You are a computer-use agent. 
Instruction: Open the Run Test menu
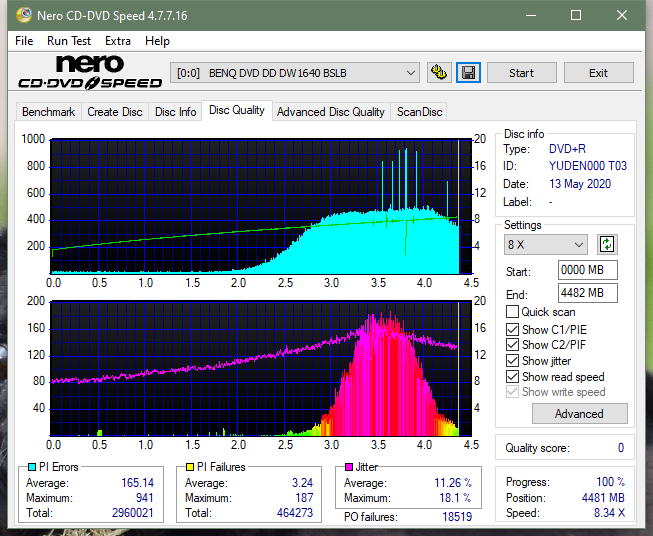69,41
